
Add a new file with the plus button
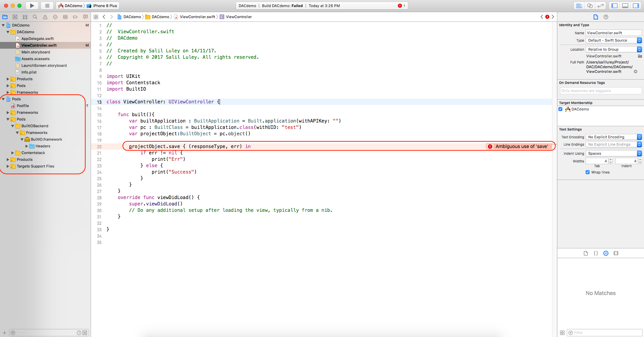5,333
